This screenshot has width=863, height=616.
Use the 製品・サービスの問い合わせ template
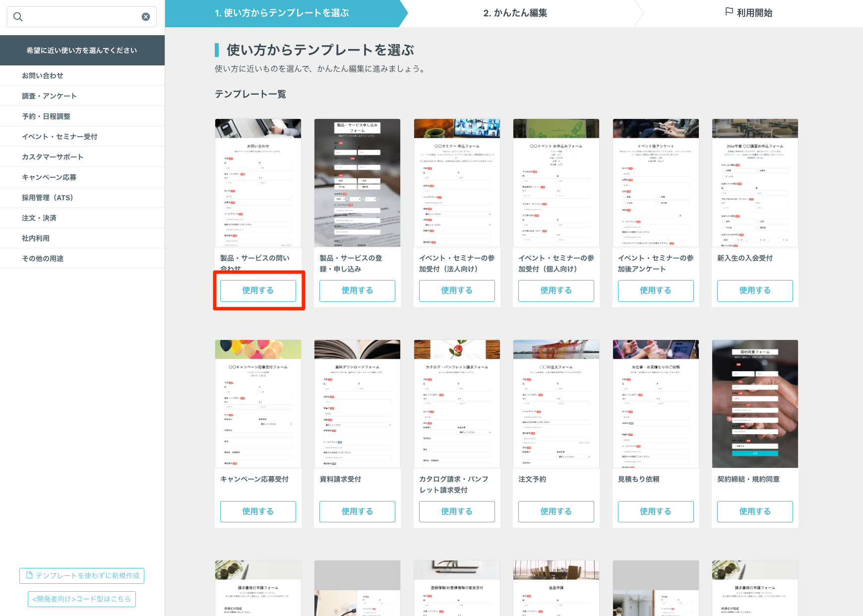click(258, 290)
